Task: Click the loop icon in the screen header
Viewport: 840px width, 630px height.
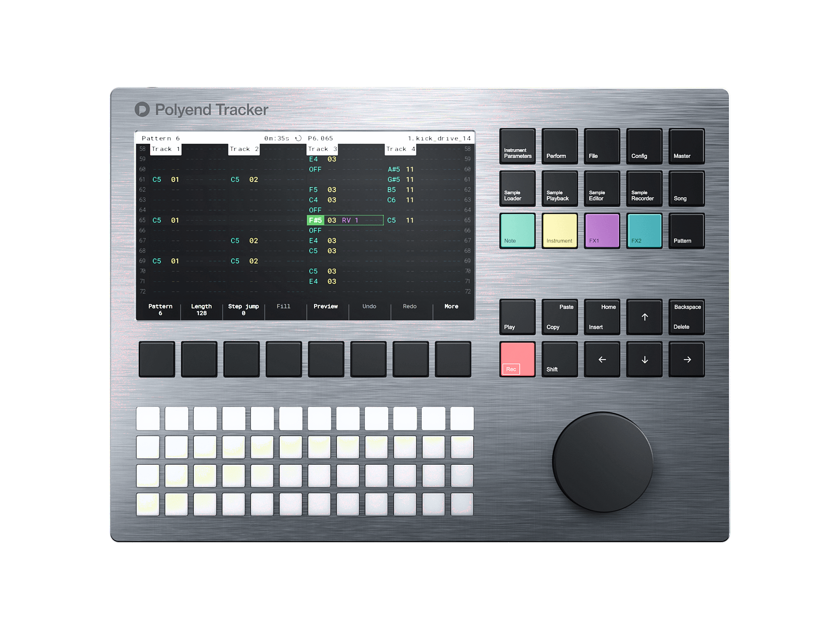Action: point(298,138)
